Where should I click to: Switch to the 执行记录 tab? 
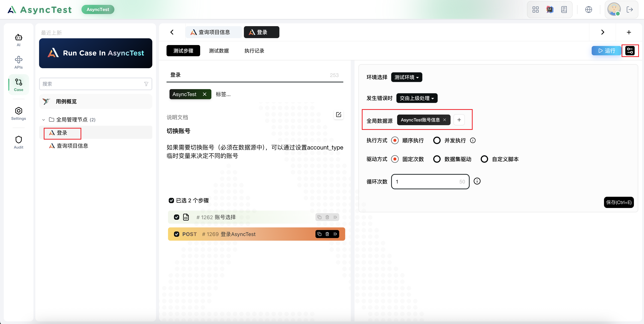tap(254, 51)
